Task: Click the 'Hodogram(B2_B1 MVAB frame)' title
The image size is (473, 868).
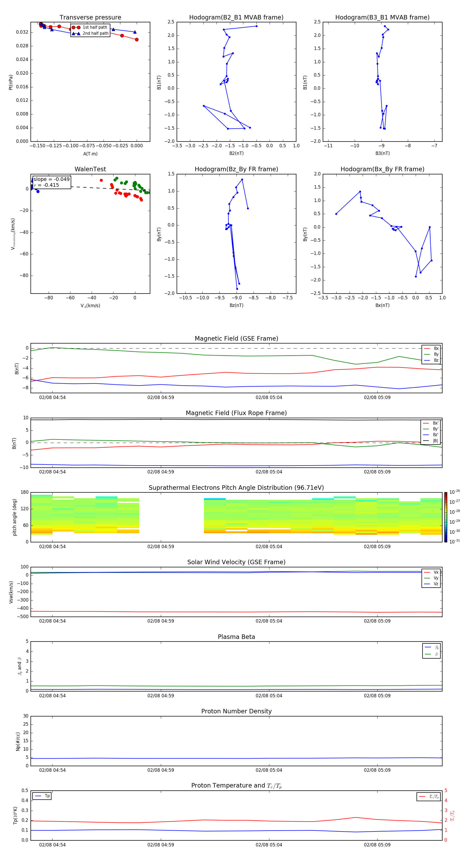Action: point(236,18)
